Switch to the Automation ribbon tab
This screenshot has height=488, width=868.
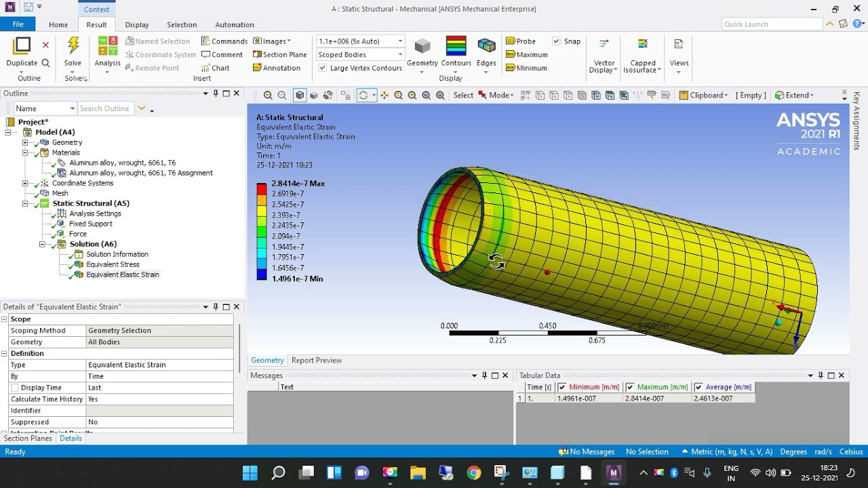coord(235,25)
